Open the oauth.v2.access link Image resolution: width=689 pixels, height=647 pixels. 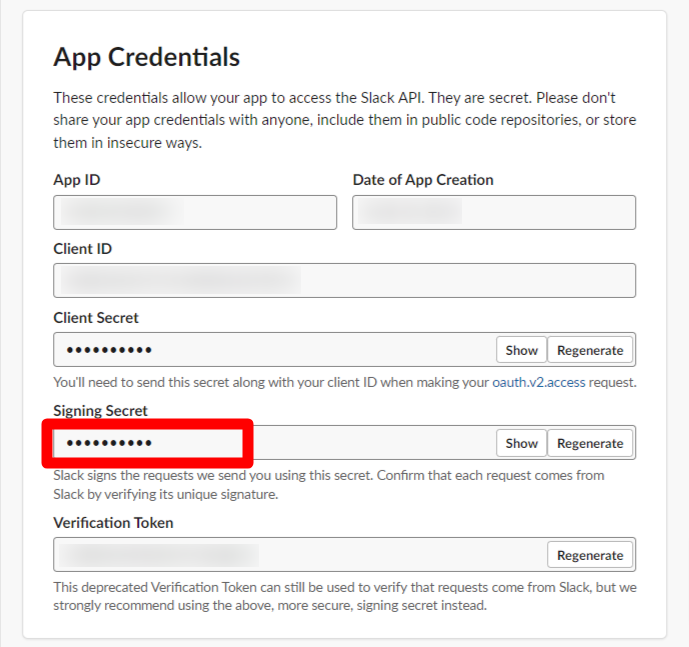point(538,382)
